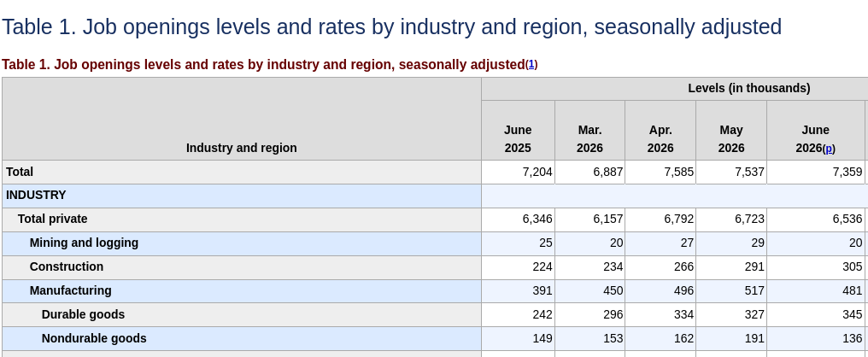Select the Construction row label
Viewport: 868px width, 357px height.
67,266
